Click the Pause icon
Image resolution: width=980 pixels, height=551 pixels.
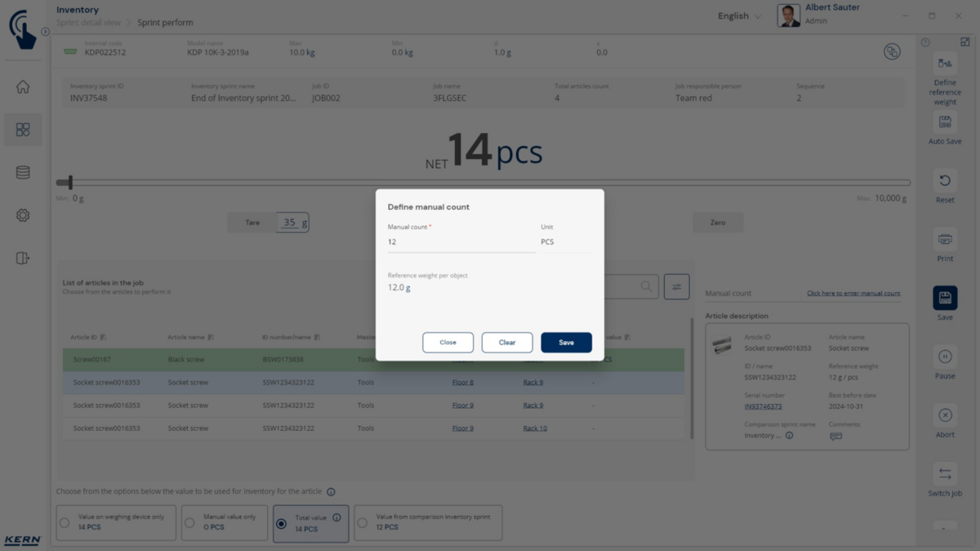pos(945,357)
